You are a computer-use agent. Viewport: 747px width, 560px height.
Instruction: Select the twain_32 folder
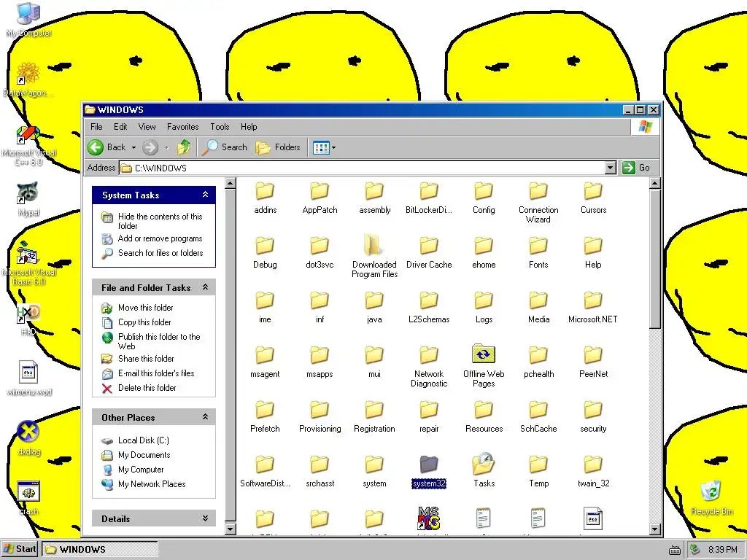593,464
